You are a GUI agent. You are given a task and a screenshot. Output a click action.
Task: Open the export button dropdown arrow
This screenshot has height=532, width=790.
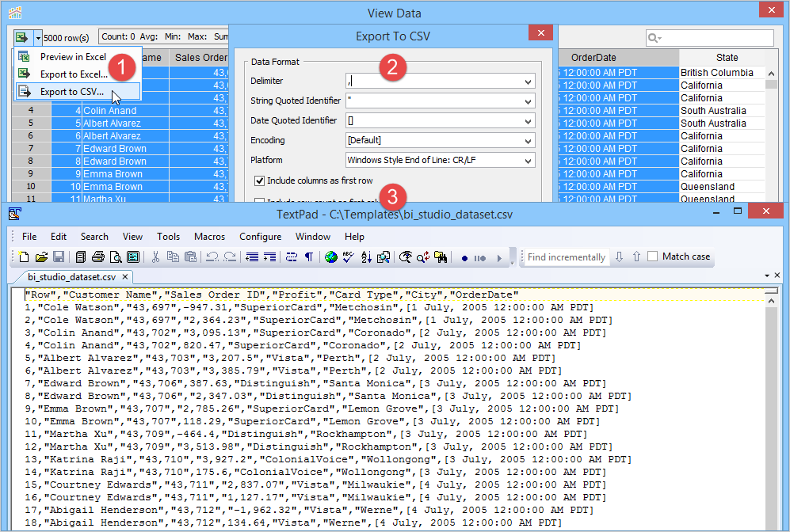pos(38,38)
